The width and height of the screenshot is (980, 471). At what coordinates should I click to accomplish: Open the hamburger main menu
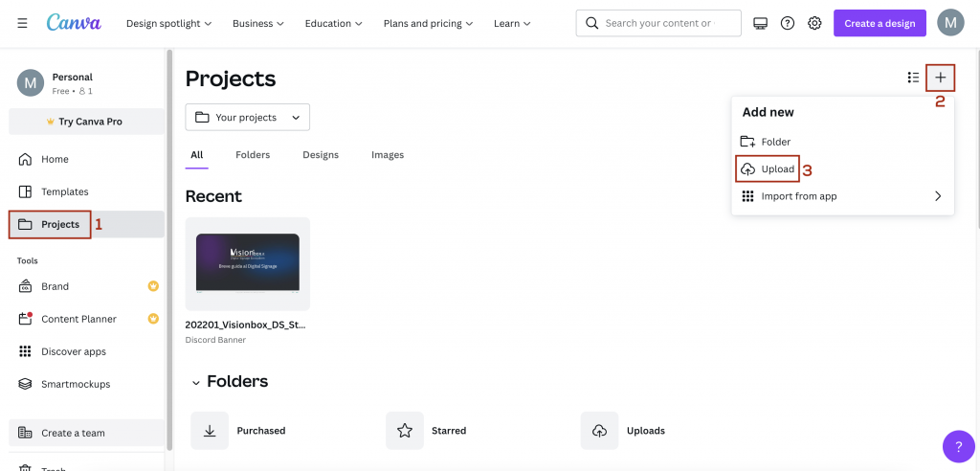point(23,23)
